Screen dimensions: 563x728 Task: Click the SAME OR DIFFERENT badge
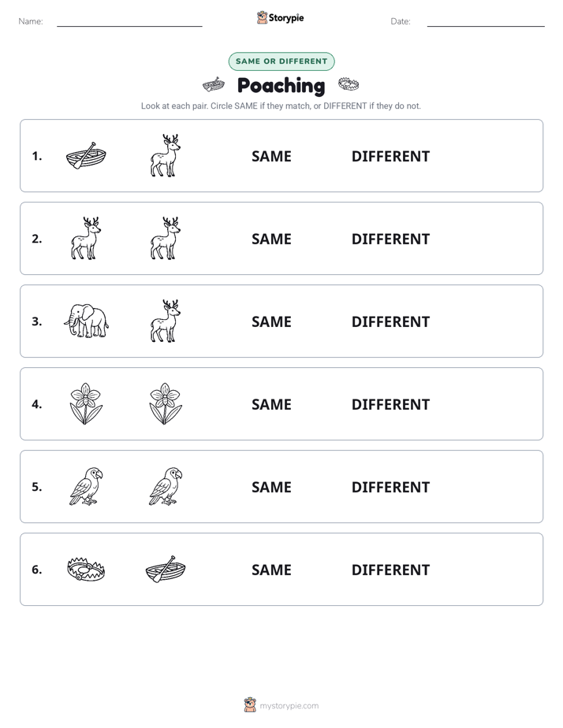[x=281, y=61]
